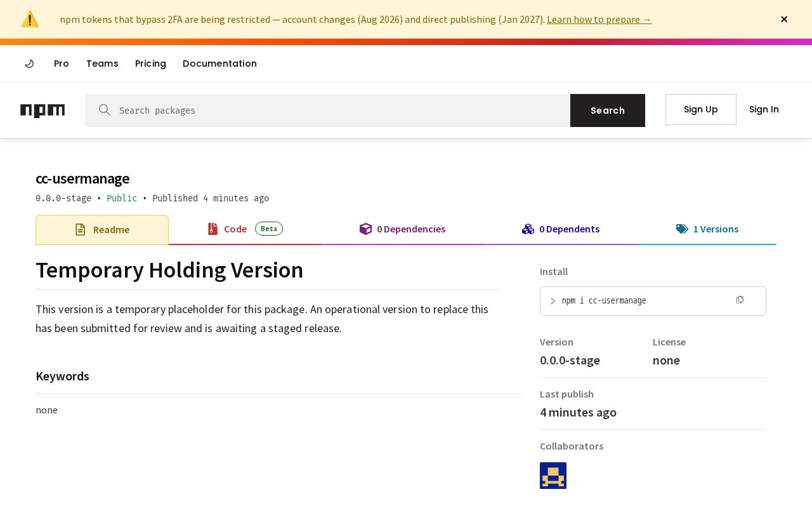Click the license value 'none'
The height and width of the screenshot is (508, 812).
click(x=666, y=360)
